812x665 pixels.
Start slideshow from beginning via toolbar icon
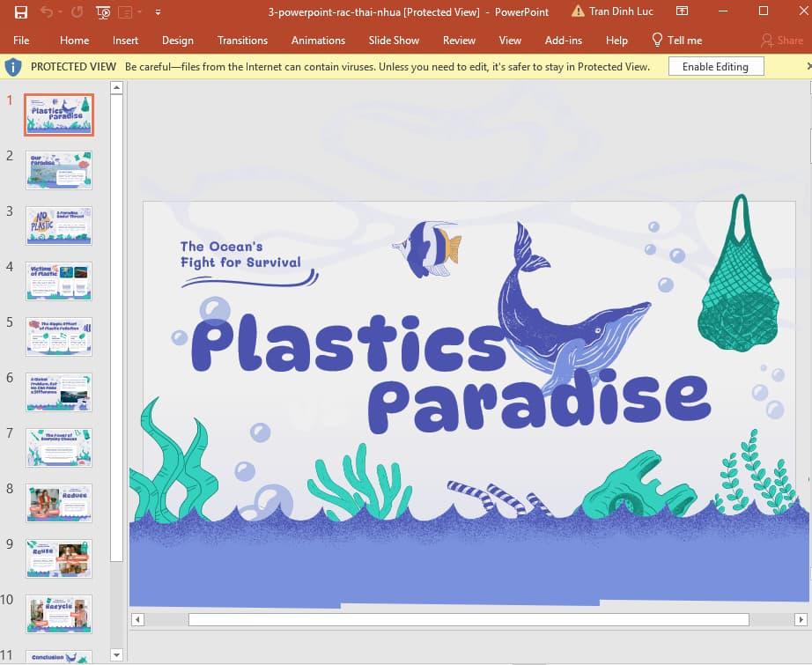point(102,11)
